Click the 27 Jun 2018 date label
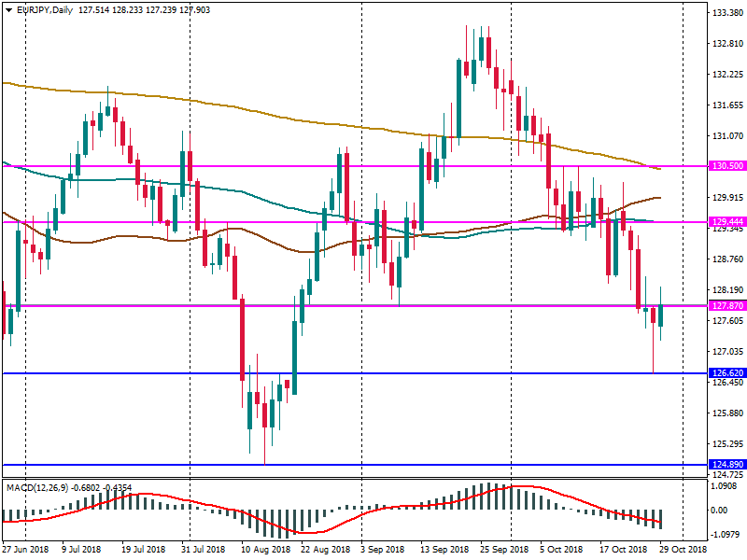The width and height of the screenshot is (747, 560). (26, 551)
